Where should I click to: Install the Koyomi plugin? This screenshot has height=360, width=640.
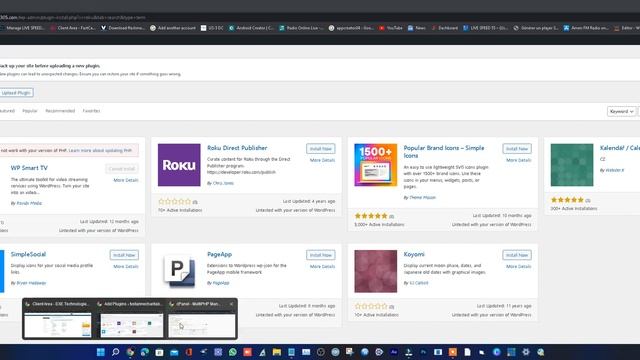(x=517, y=255)
